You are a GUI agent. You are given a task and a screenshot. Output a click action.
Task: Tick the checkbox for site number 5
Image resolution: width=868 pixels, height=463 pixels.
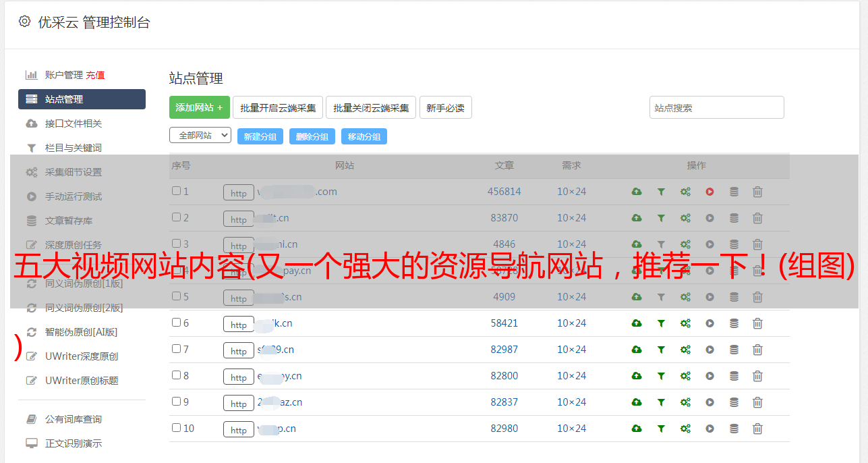(176, 296)
